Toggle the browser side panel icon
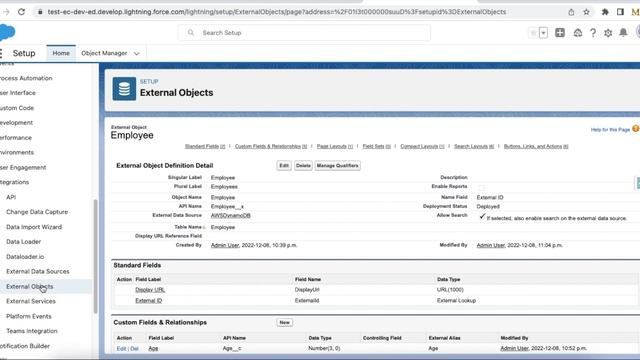 click(620, 12)
